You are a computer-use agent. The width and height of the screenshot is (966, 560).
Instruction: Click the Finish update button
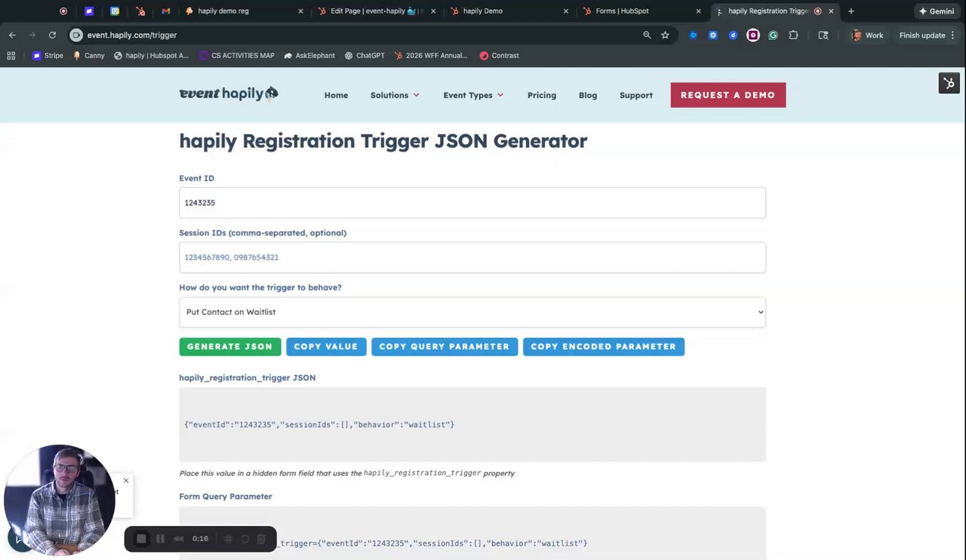[928, 35]
